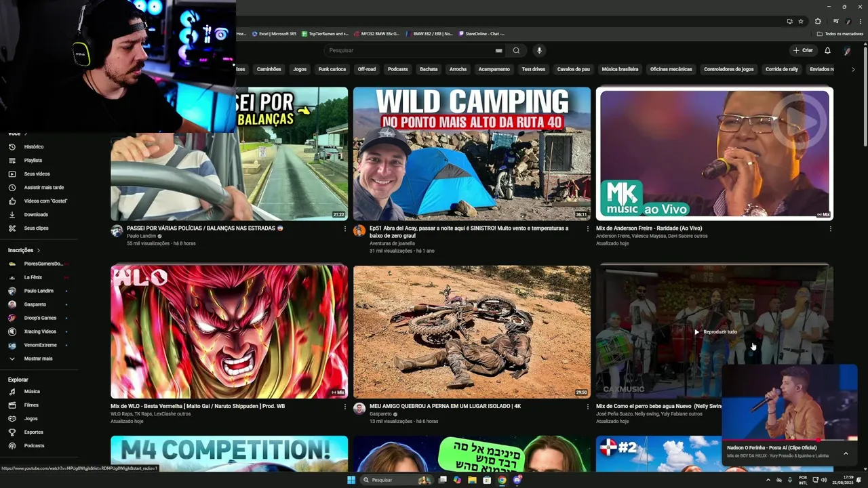Open Seus vídeos in the sidebar
Viewport: 868px width, 488px height.
tap(37, 174)
